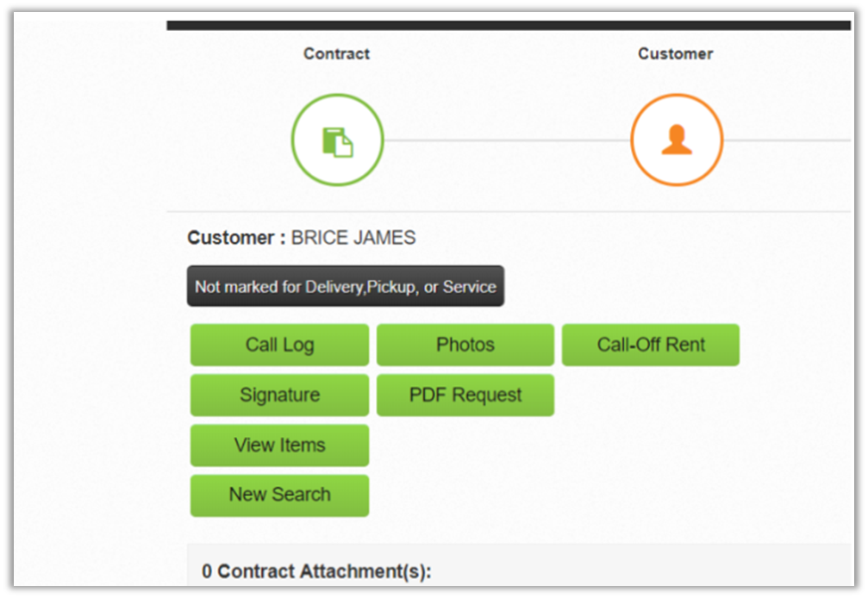Click the blank area right of the PDF Request button
Image resolution: width=868 pixels, height=598 pixels.
click(655, 395)
